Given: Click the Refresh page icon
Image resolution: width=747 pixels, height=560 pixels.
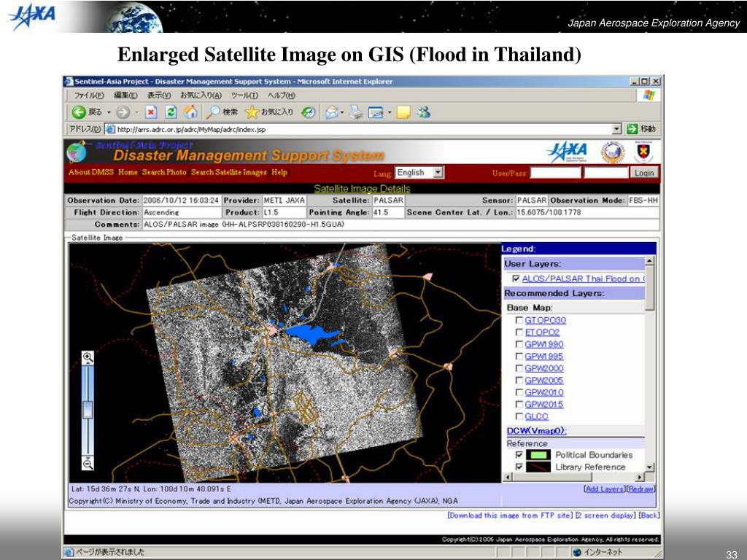Looking at the screenshot, I should [x=171, y=112].
